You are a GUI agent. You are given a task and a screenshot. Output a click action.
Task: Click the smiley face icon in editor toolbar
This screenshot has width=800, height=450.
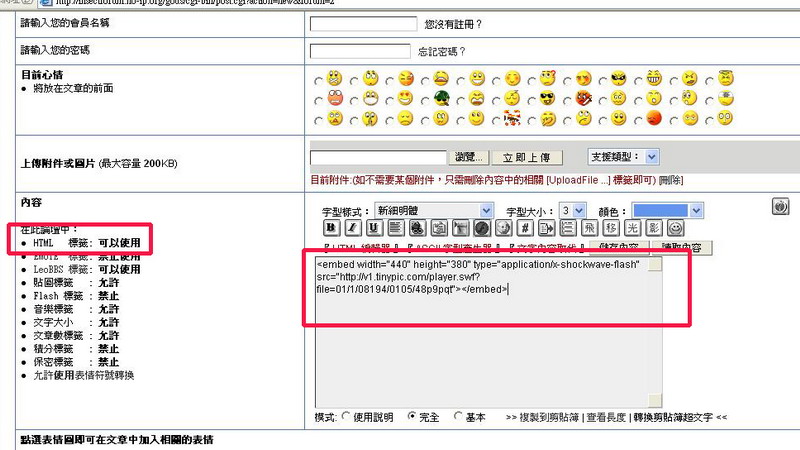point(676,228)
